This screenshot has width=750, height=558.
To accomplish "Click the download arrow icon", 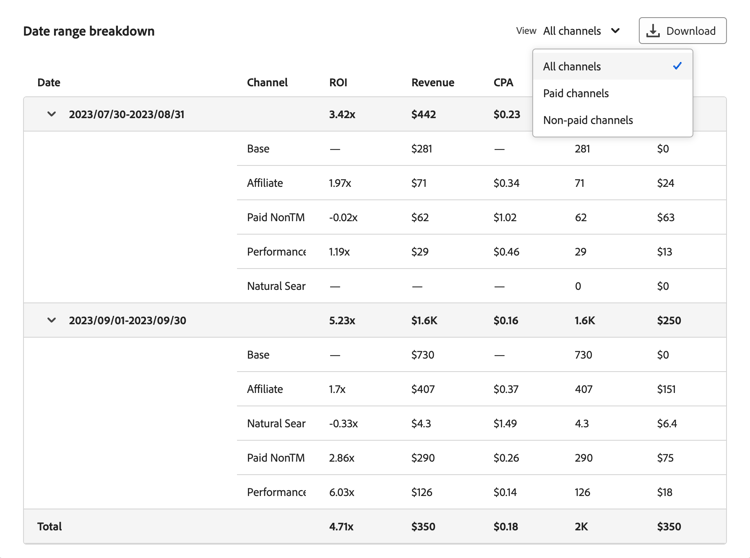I will pos(653,31).
